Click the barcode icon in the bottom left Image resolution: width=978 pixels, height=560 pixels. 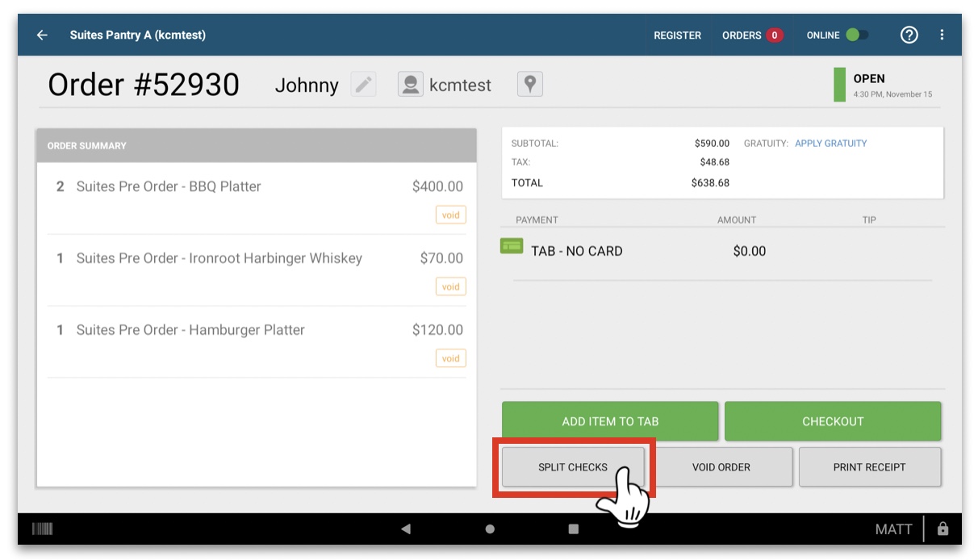click(x=43, y=529)
